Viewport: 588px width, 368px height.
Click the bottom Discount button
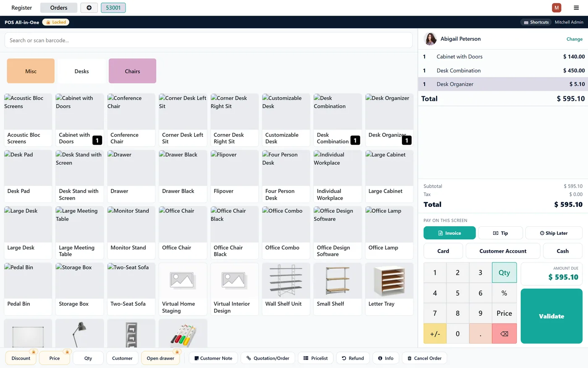click(x=21, y=358)
